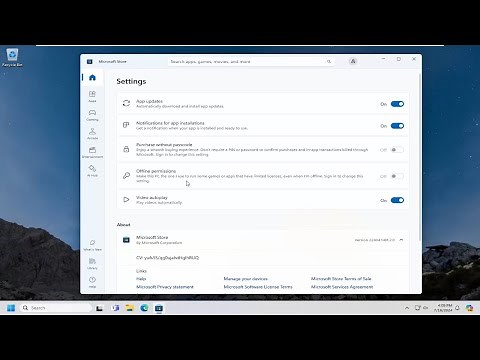
Task: Turn off the App updates toggle
Action: pos(397,104)
